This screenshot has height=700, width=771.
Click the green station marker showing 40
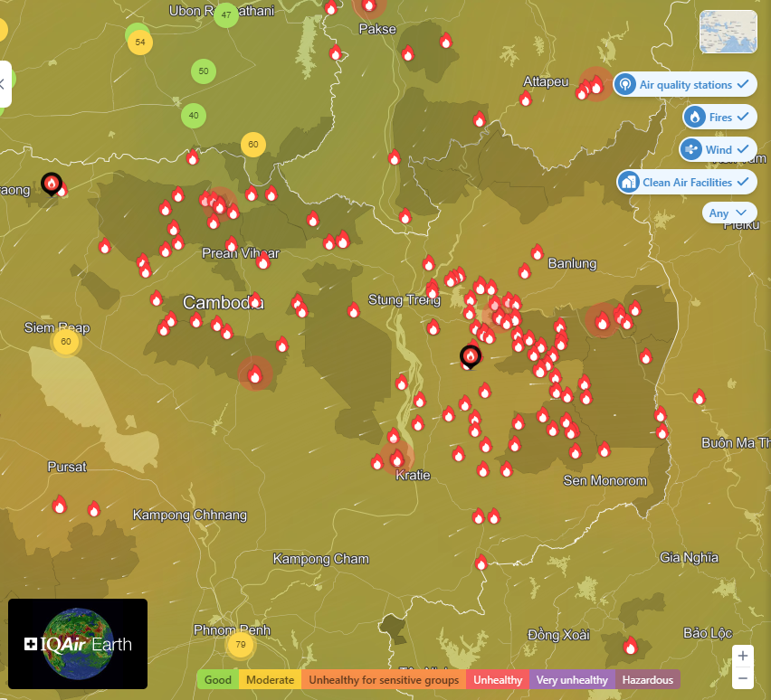point(194,115)
